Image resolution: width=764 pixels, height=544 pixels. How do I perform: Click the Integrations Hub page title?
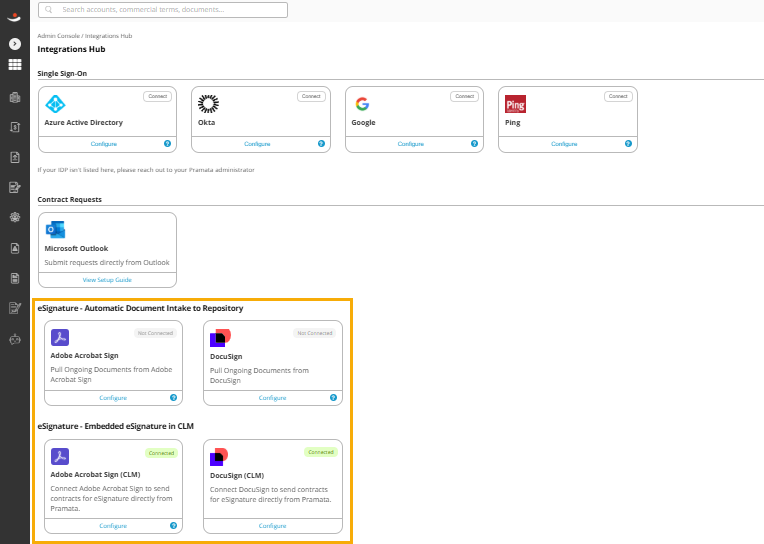click(x=71, y=49)
